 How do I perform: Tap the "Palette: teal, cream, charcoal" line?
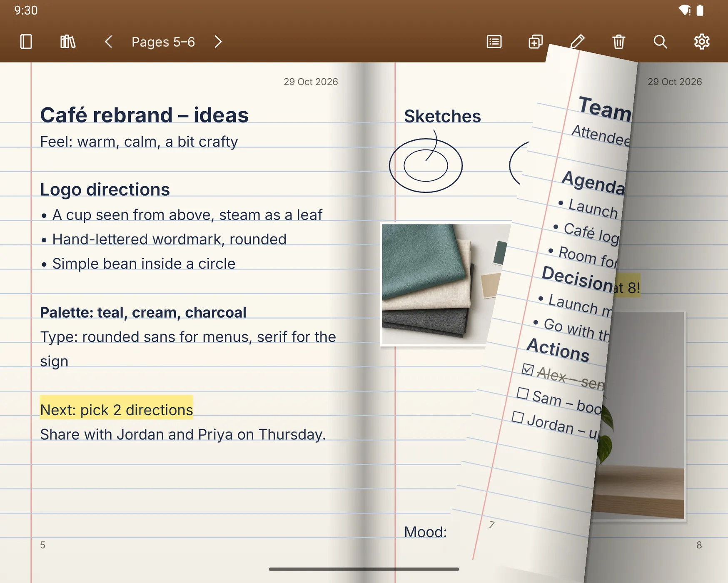click(x=143, y=312)
